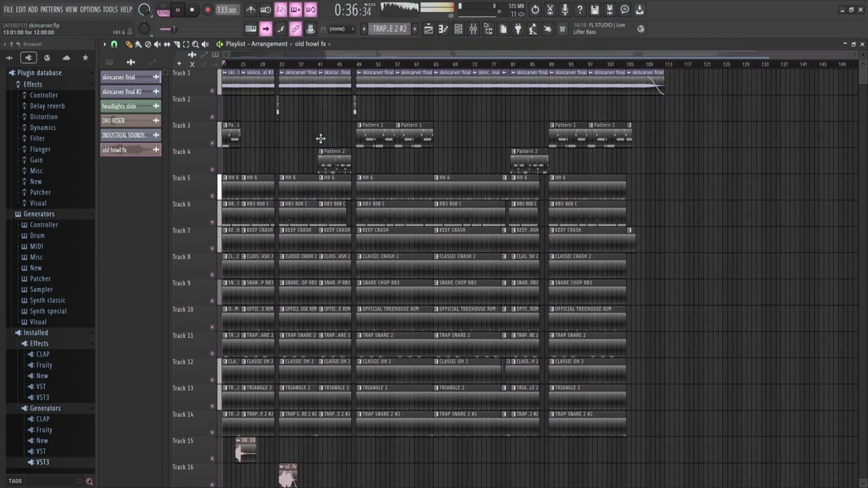
Task: Open the EDIT menu
Action: point(21,9)
